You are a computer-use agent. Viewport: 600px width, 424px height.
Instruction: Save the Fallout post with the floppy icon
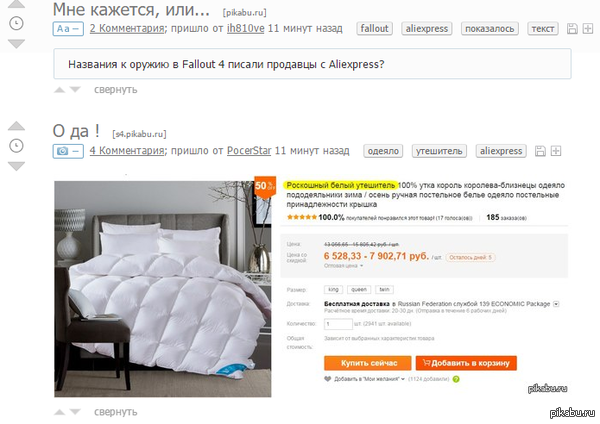click(572, 29)
